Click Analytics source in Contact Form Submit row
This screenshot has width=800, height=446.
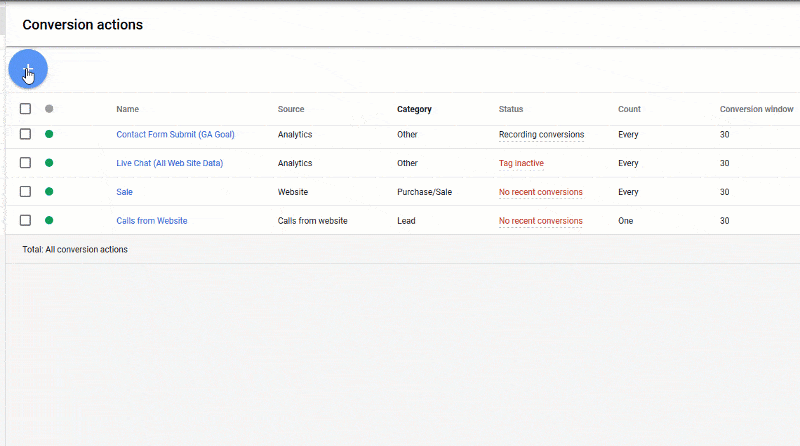click(295, 135)
